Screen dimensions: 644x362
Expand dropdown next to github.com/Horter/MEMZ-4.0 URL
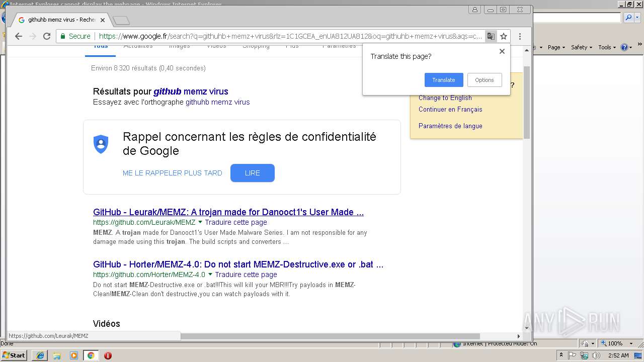210,275
